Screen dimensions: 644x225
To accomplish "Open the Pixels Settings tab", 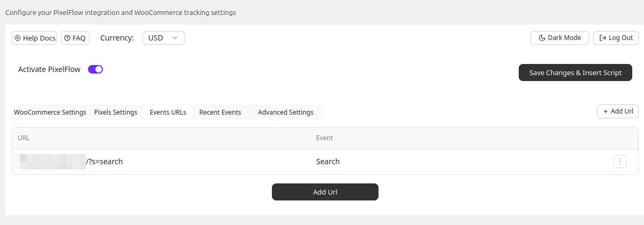I will pyautogui.click(x=116, y=112).
